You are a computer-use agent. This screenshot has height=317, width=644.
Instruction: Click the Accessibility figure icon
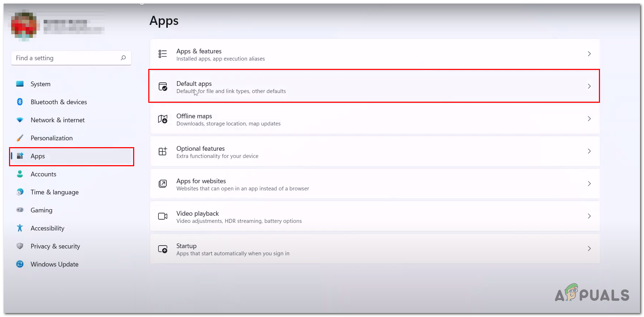point(20,228)
